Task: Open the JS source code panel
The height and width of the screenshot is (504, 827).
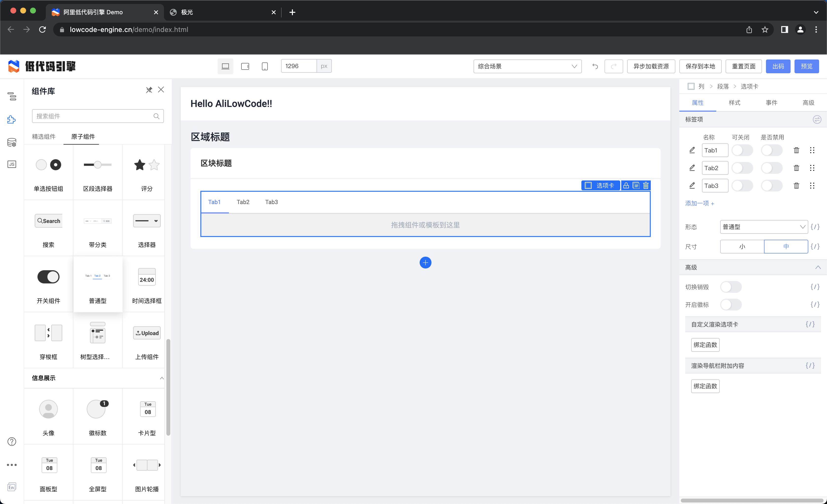Action: (12, 164)
